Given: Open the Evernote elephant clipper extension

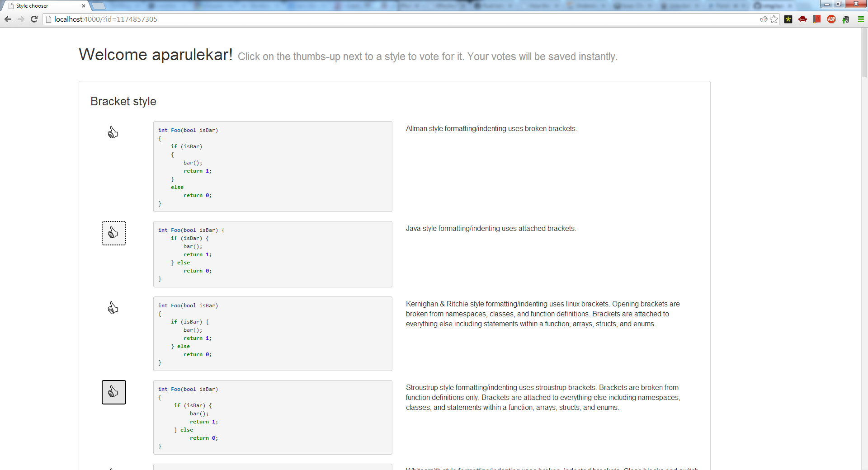Looking at the screenshot, I should (845, 19).
